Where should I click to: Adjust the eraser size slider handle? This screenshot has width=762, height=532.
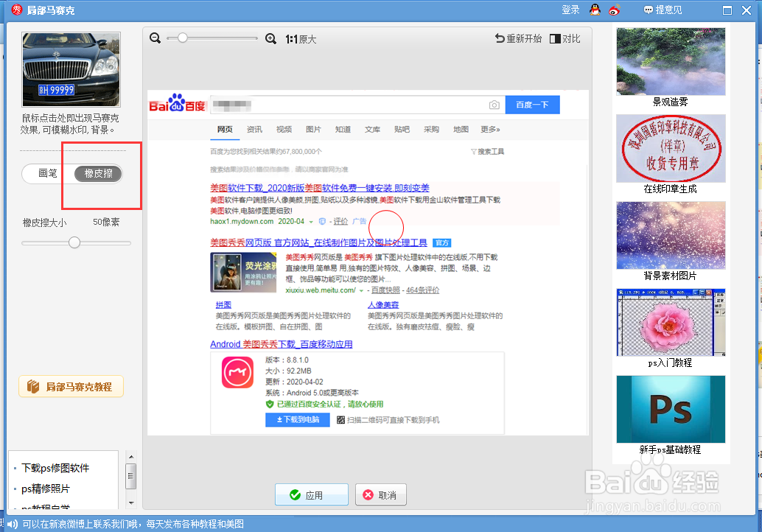(x=74, y=242)
